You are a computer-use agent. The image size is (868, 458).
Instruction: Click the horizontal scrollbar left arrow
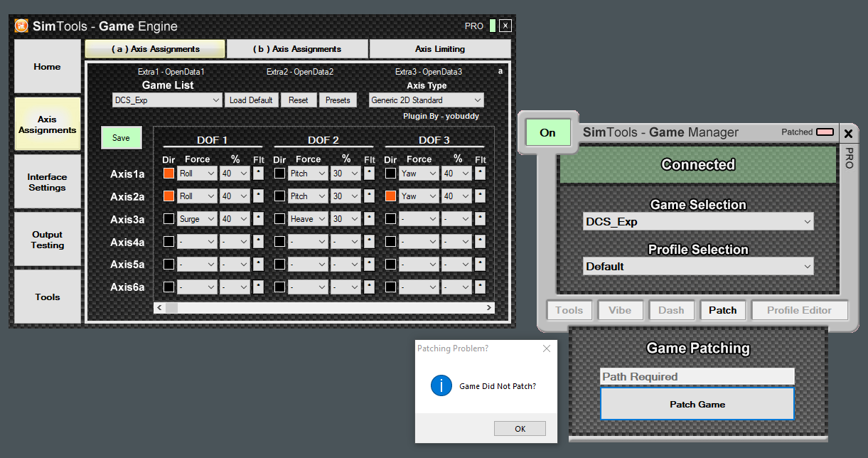159,308
